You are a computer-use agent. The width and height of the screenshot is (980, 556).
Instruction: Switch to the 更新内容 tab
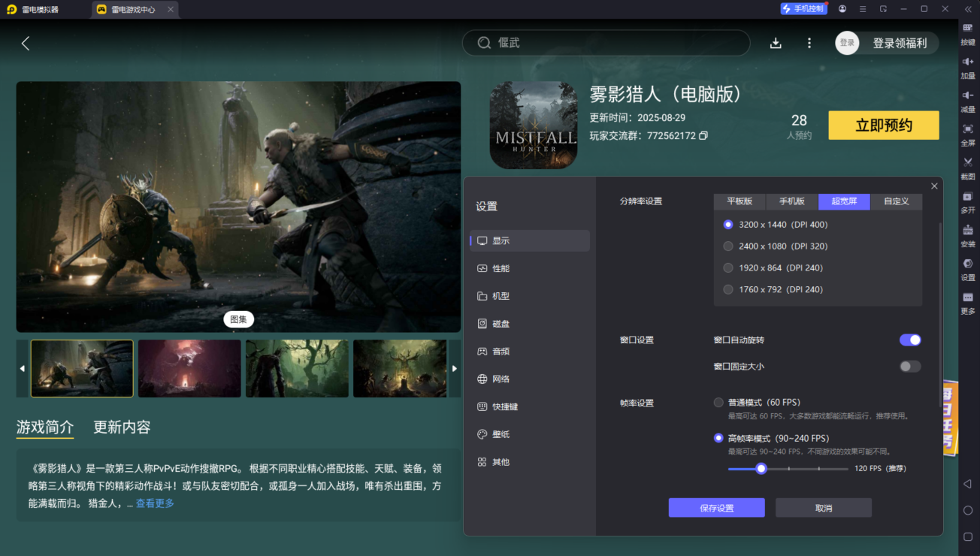(x=122, y=427)
